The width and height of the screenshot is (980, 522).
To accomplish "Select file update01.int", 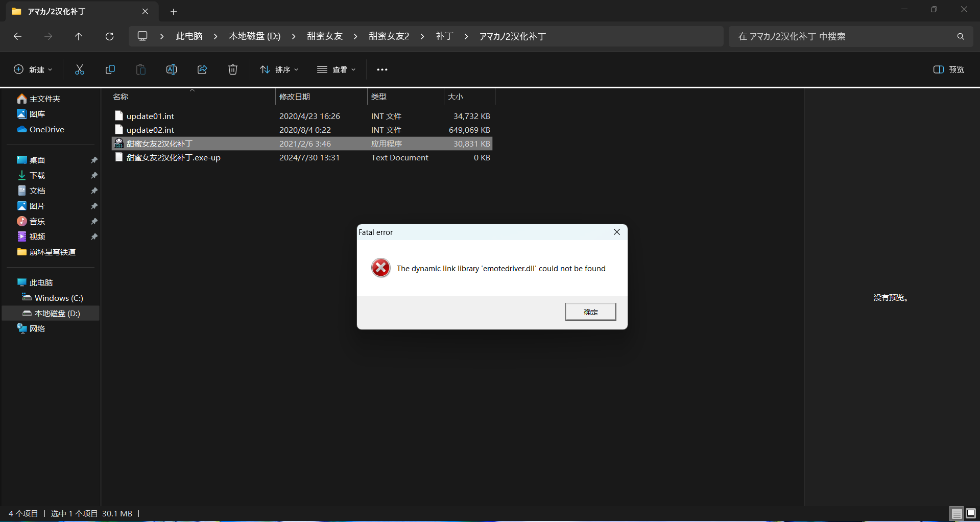I will pos(302,116).
